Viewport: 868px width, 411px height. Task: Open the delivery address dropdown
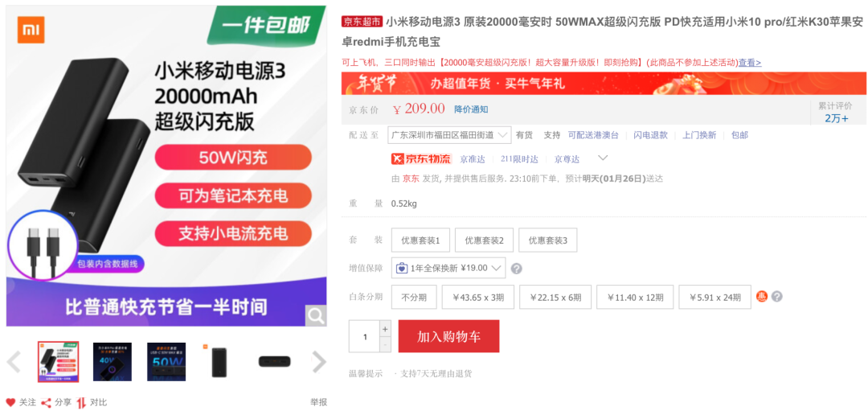point(449,134)
